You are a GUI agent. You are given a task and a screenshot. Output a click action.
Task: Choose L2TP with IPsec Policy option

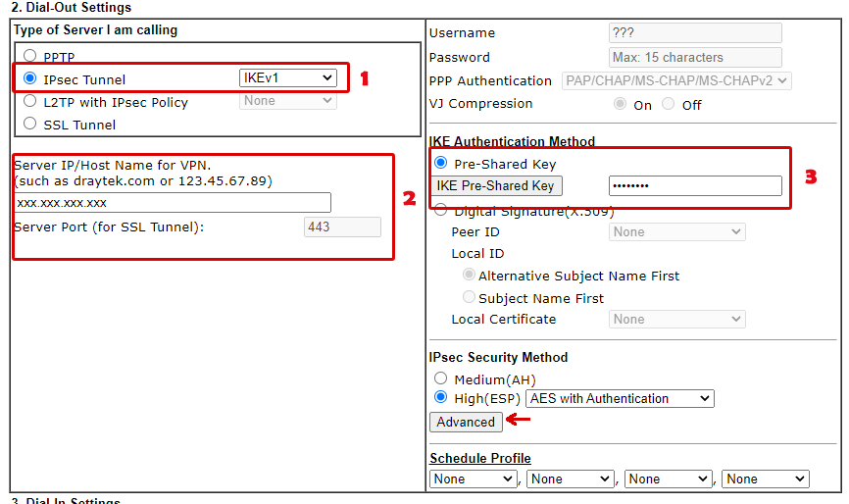coord(29,101)
